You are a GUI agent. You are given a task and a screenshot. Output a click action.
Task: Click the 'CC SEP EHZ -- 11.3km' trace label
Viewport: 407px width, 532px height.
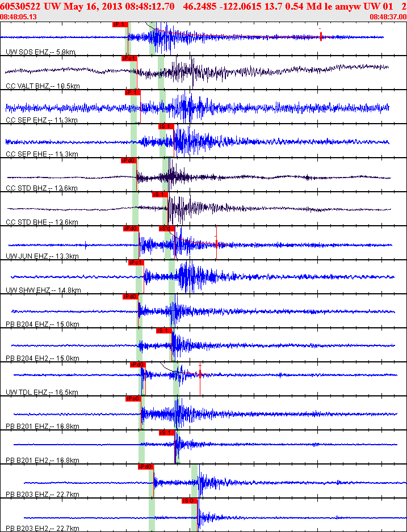click(42, 120)
